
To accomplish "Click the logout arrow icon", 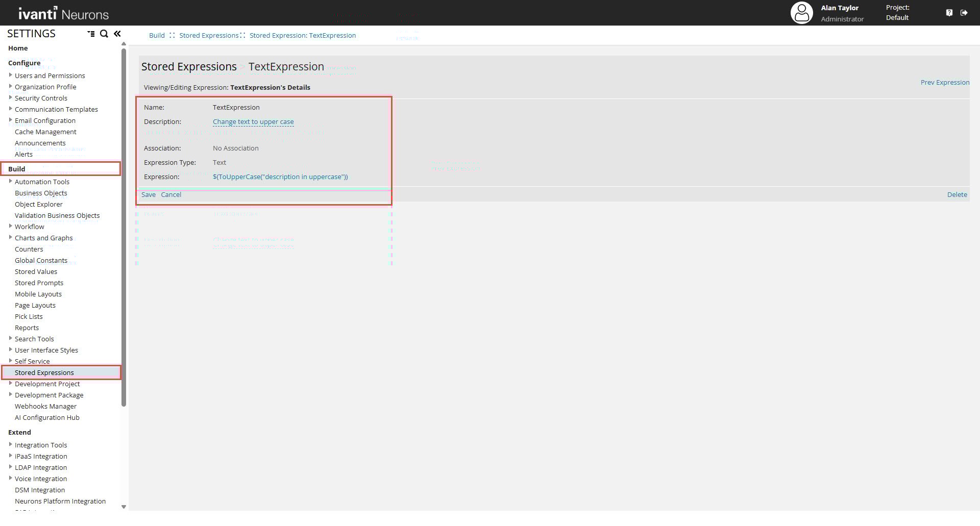I will [x=964, y=13].
